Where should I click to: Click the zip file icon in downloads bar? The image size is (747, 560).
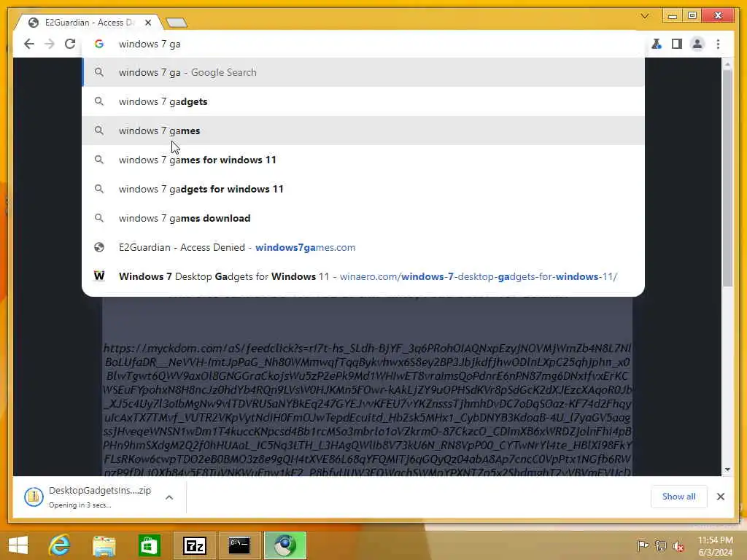[x=34, y=497]
